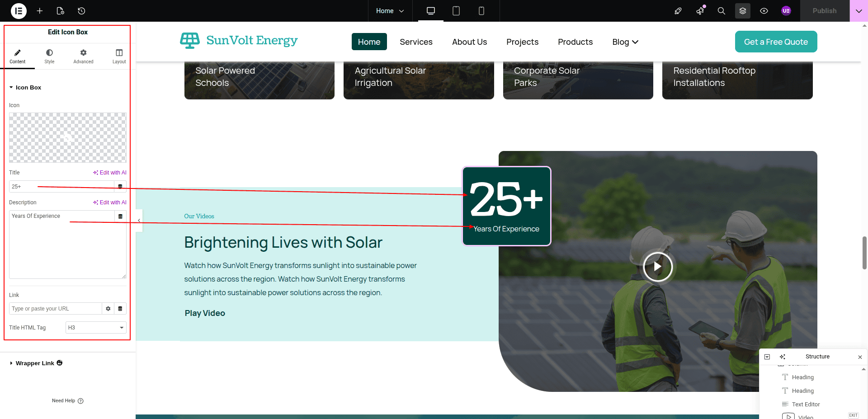Open the Add Element plus icon
The height and width of the screenshot is (419, 868).
40,11
